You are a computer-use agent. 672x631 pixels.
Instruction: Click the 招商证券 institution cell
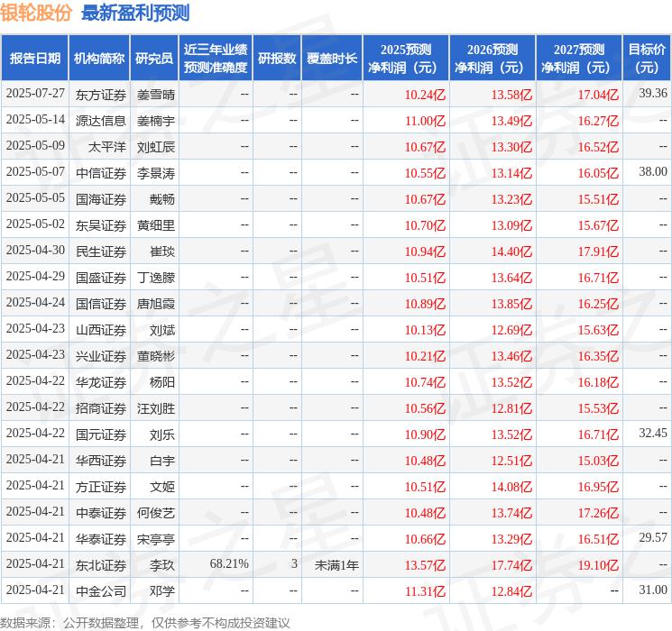(x=101, y=408)
